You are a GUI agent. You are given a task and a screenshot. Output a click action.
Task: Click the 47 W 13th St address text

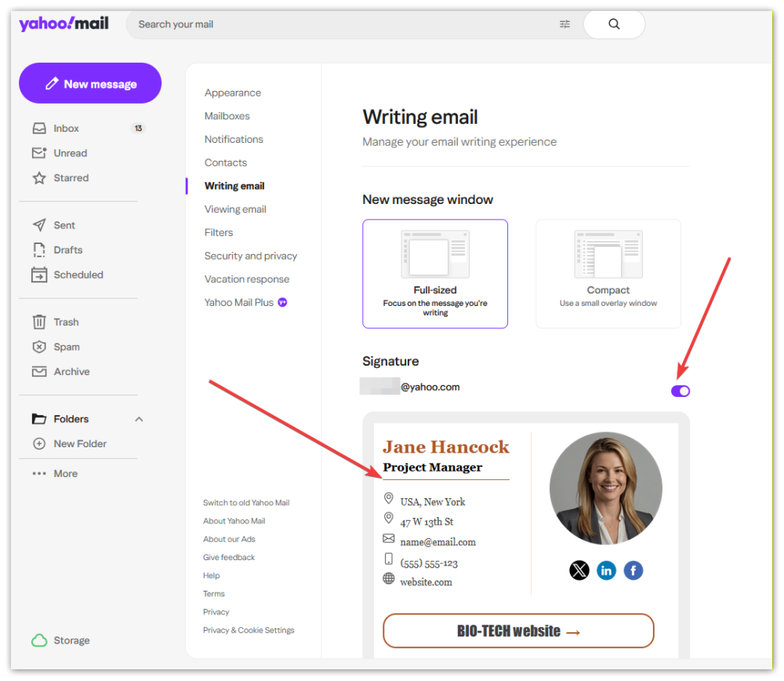click(x=426, y=522)
